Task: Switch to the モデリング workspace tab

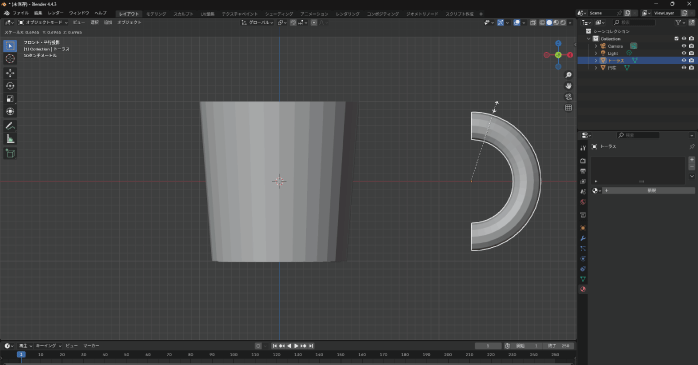Action: click(156, 14)
